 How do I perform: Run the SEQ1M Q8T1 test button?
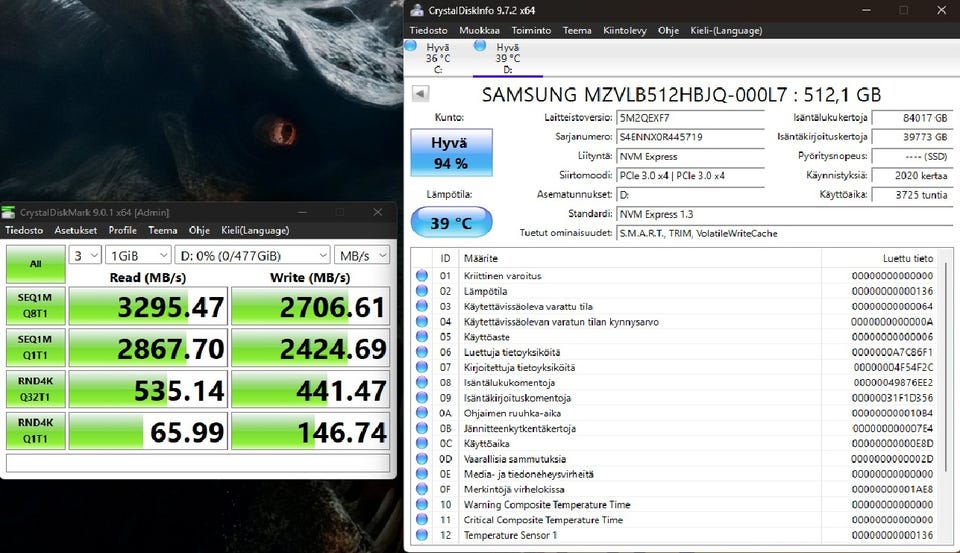tap(38, 306)
